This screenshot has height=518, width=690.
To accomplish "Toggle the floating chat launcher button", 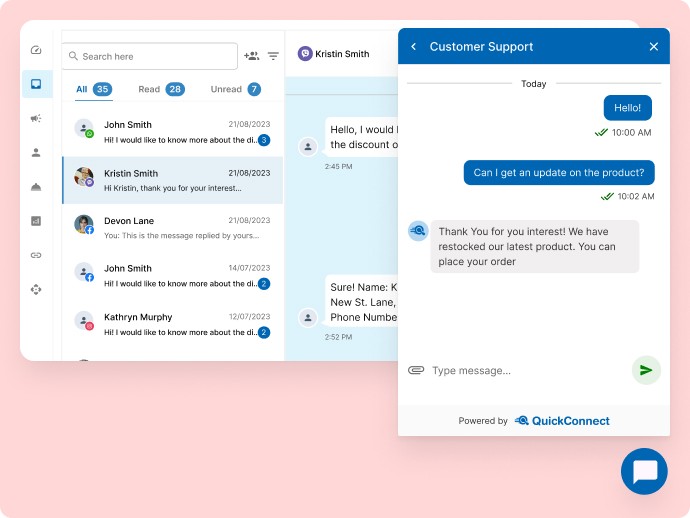I will pos(644,471).
